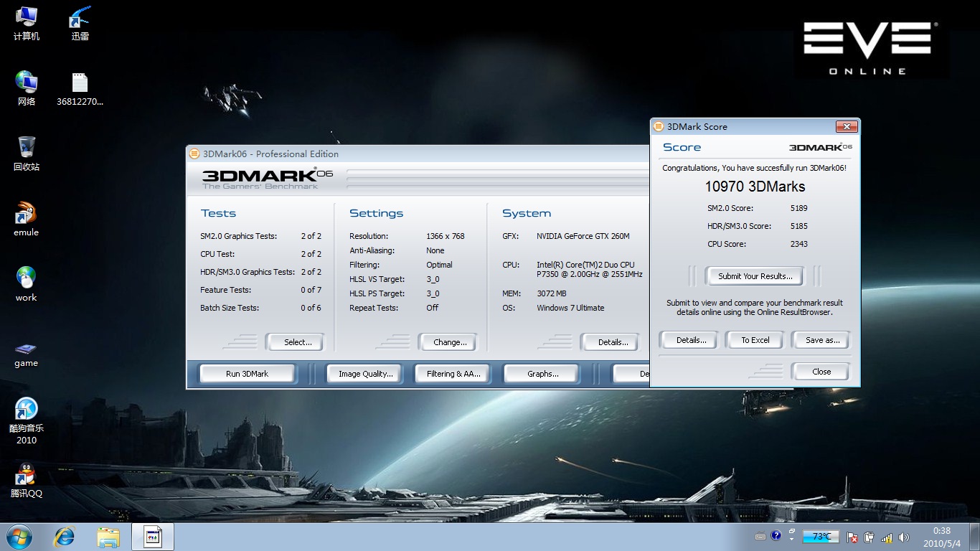Click the resolution value 1366 x 768
Screen dimensions: 980x551
[446, 236]
